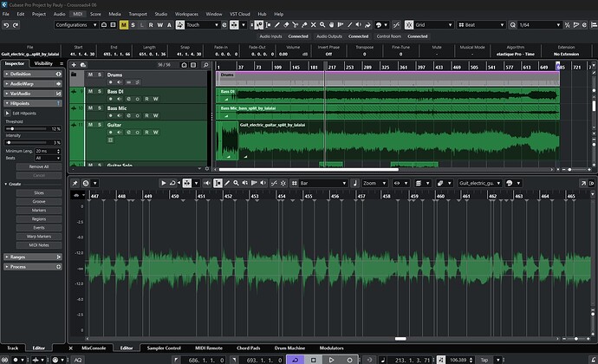
Task: Solo the Bass Mic track
Action: click(100, 108)
